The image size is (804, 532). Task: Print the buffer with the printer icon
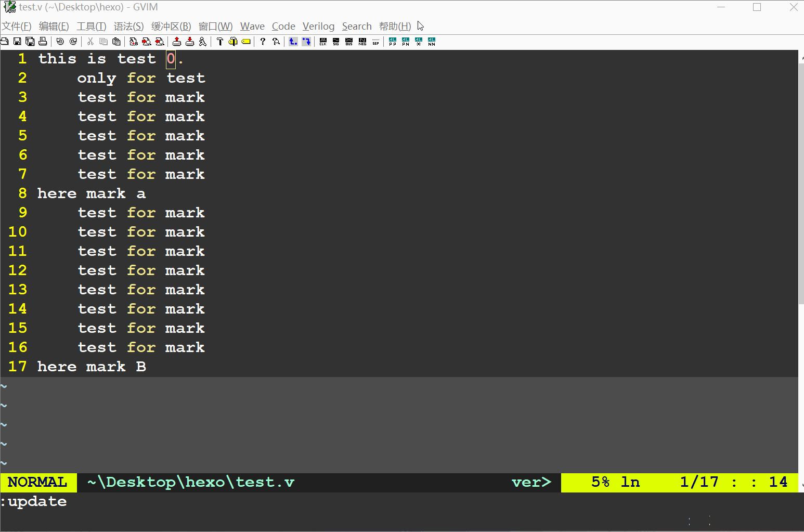click(x=43, y=42)
